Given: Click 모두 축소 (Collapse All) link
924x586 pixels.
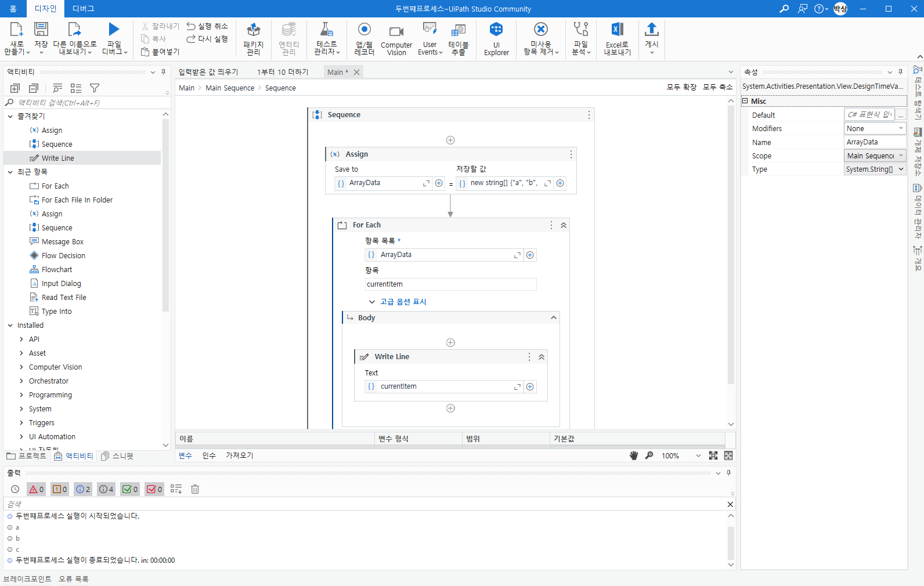Looking at the screenshot, I should 718,87.
